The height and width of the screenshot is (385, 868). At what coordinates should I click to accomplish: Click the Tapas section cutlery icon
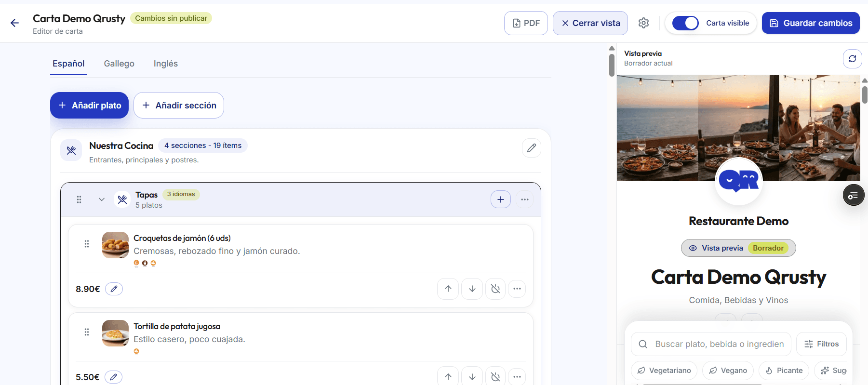pos(122,199)
